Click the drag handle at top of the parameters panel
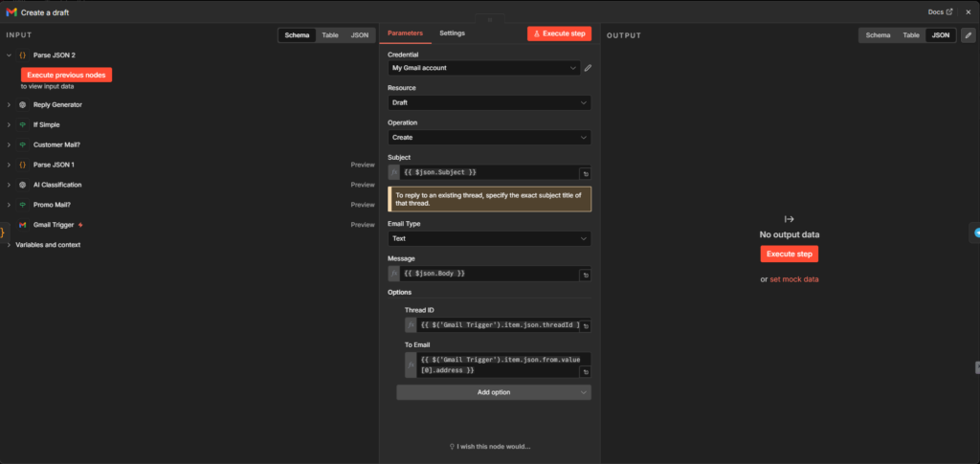Viewport: 980px width, 464px height. tap(490, 19)
